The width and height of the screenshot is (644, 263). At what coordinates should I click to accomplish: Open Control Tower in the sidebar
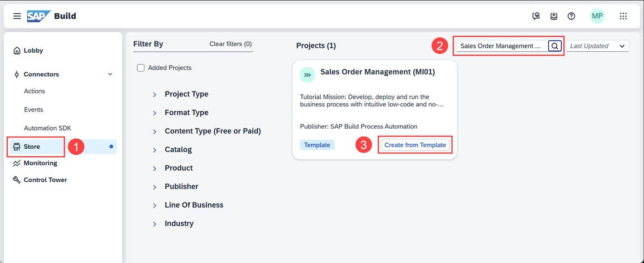click(40, 180)
